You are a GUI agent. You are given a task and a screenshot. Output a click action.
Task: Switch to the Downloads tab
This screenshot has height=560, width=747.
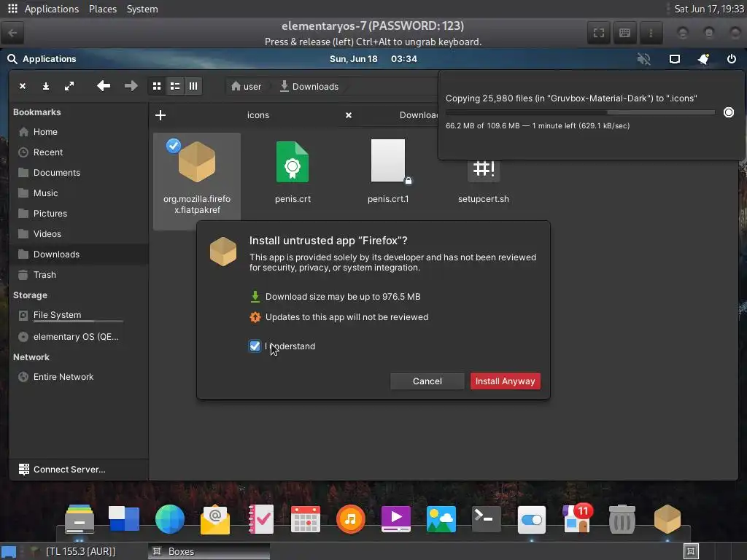tap(418, 115)
